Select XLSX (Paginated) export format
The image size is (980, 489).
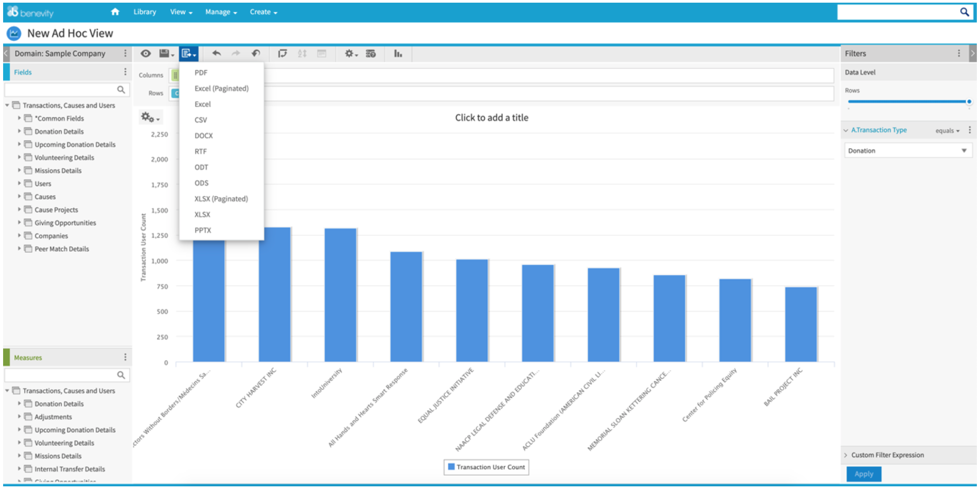pos(222,199)
